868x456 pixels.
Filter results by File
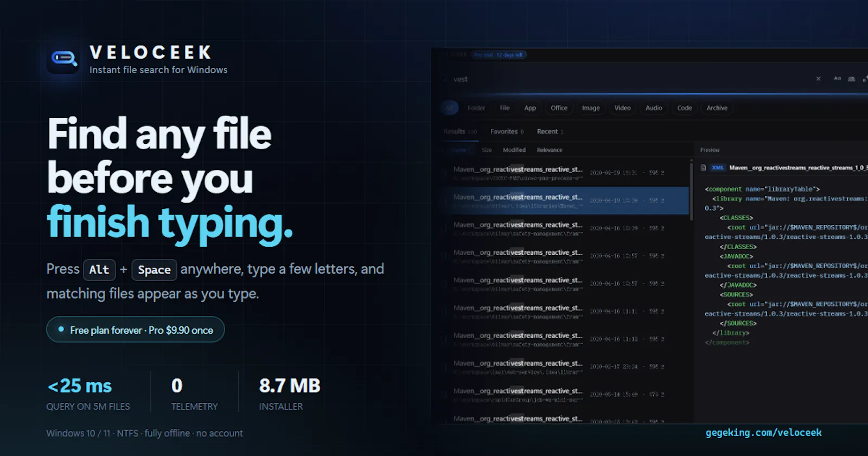pyautogui.click(x=505, y=108)
